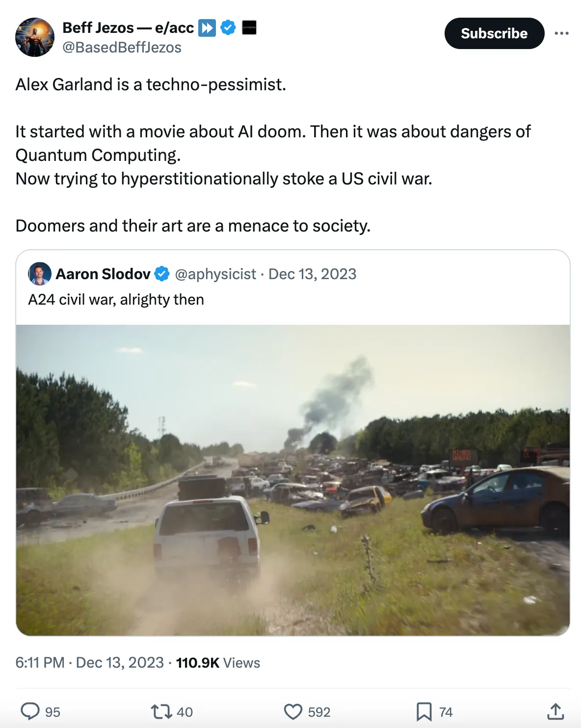Click the blue verified badge of Beff Jezos
The width and height of the screenshot is (581, 728).
tap(228, 27)
